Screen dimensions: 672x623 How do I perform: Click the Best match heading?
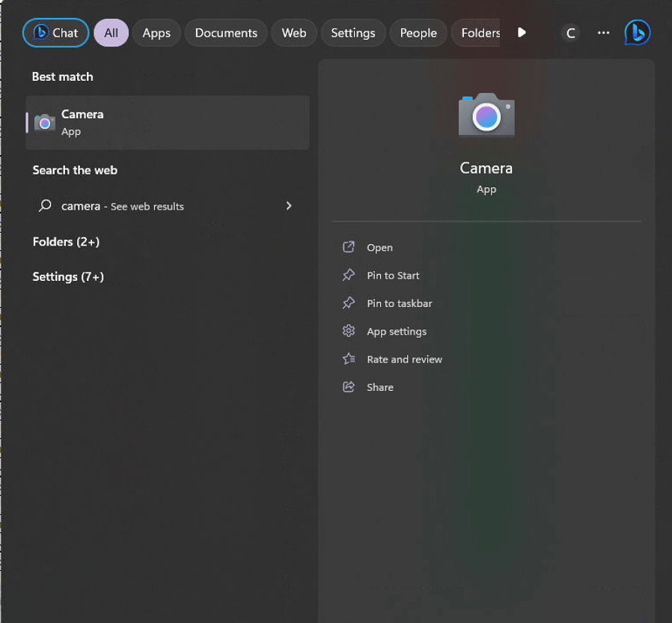63,76
